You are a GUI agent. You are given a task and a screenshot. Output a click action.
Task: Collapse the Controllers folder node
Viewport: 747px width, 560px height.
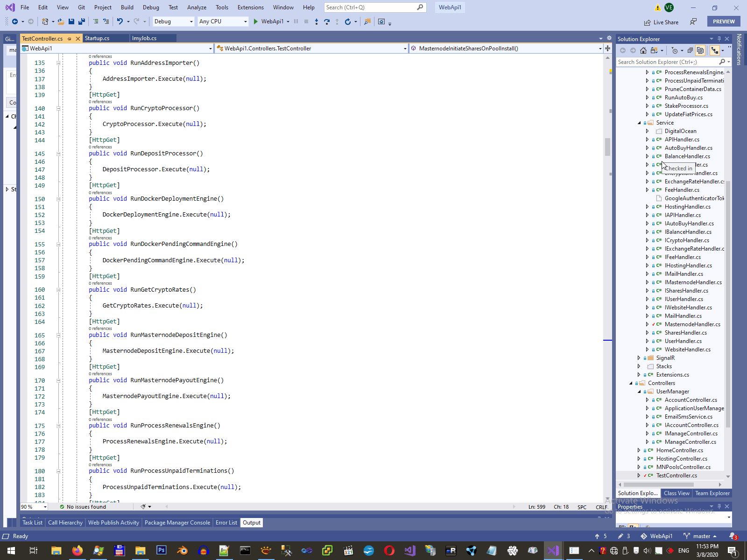tap(631, 383)
